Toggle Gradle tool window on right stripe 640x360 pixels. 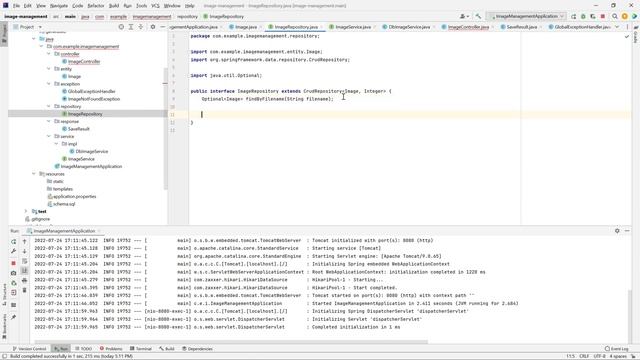(636, 35)
